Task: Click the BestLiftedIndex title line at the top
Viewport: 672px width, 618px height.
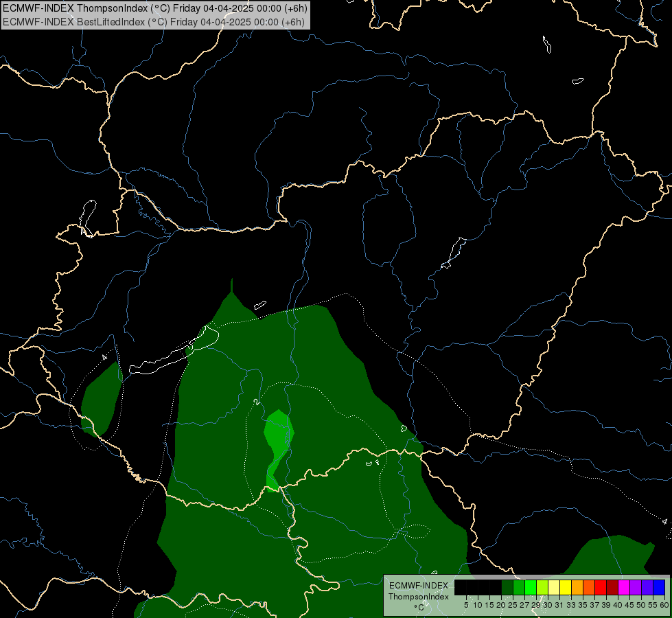Action: click(x=154, y=22)
